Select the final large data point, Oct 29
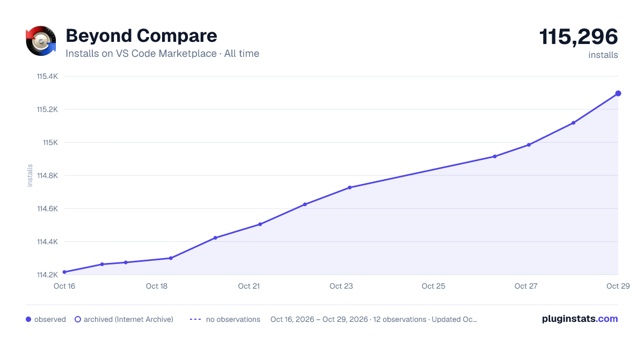 tap(618, 93)
